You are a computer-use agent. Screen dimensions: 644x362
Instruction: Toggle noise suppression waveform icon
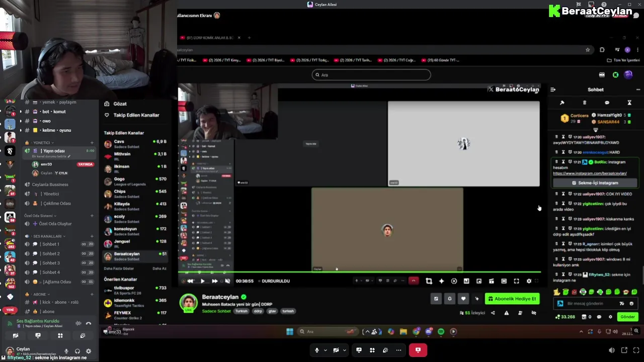[x=78, y=323]
